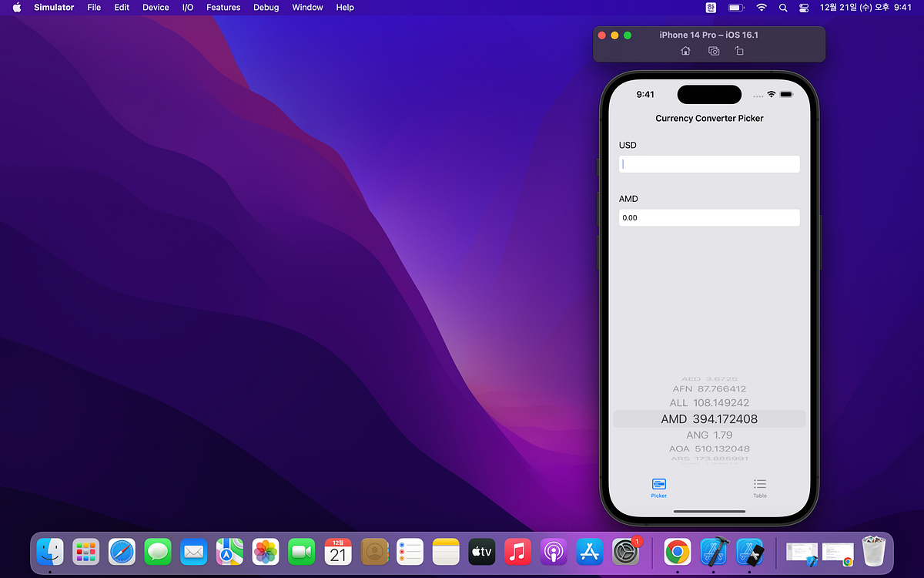The height and width of the screenshot is (578, 924).
Task: Open the Window menu in the menu bar
Action: 307,8
